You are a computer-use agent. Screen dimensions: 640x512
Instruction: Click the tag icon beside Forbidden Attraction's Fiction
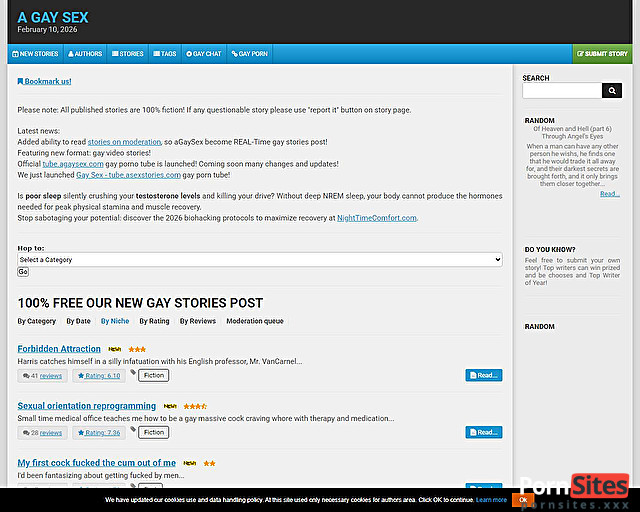tap(133, 372)
